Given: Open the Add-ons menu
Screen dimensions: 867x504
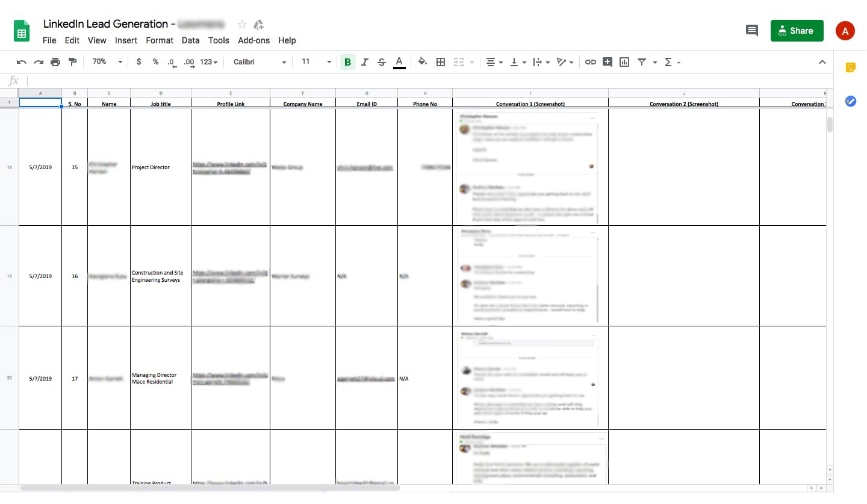Looking at the screenshot, I should click(253, 40).
